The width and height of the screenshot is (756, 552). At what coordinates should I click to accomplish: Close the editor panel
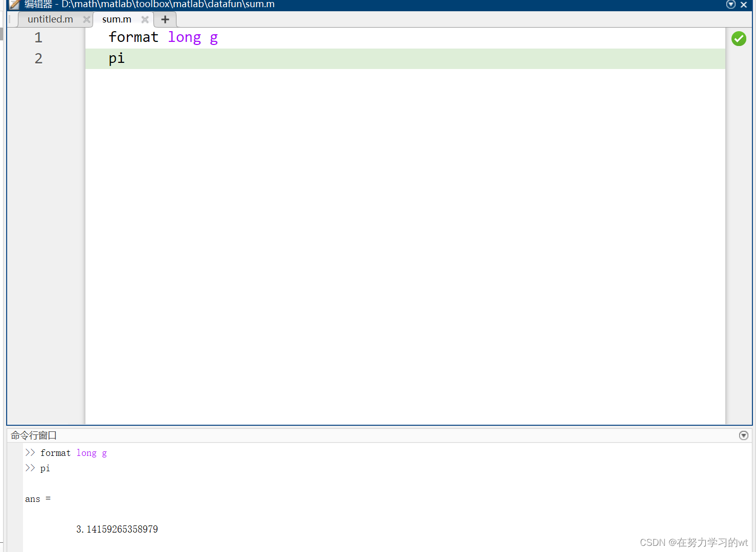[744, 5]
